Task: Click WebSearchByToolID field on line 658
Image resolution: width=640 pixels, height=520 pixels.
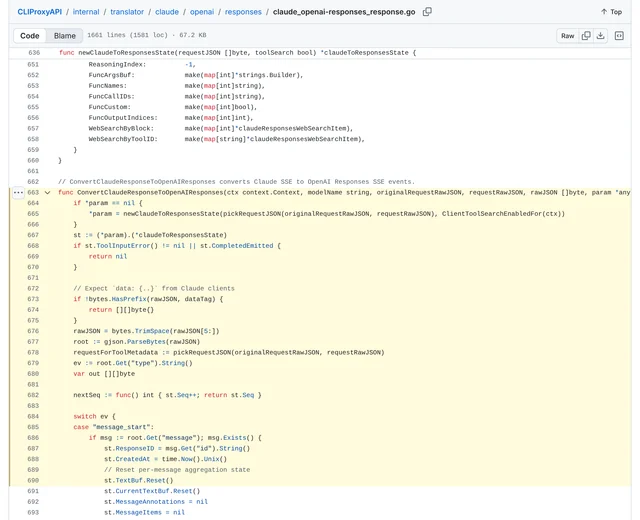Action: (121, 139)
